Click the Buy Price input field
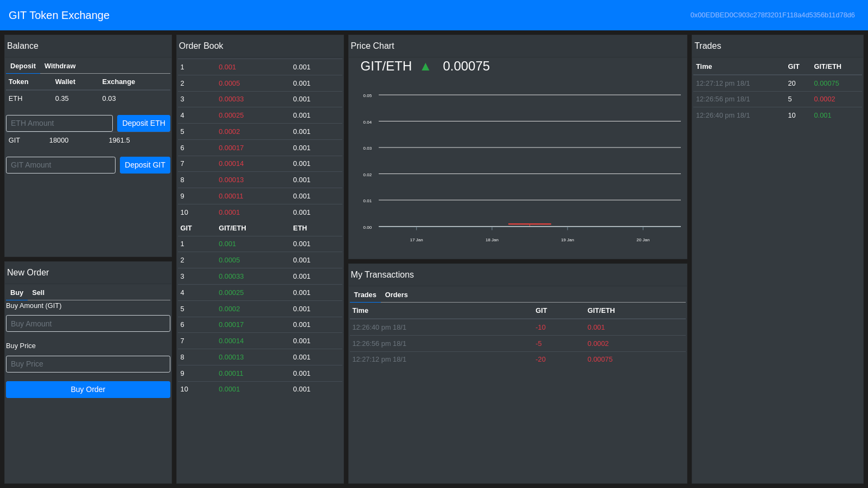Viewport: 868px width, 488px height. tap(88, 364)
